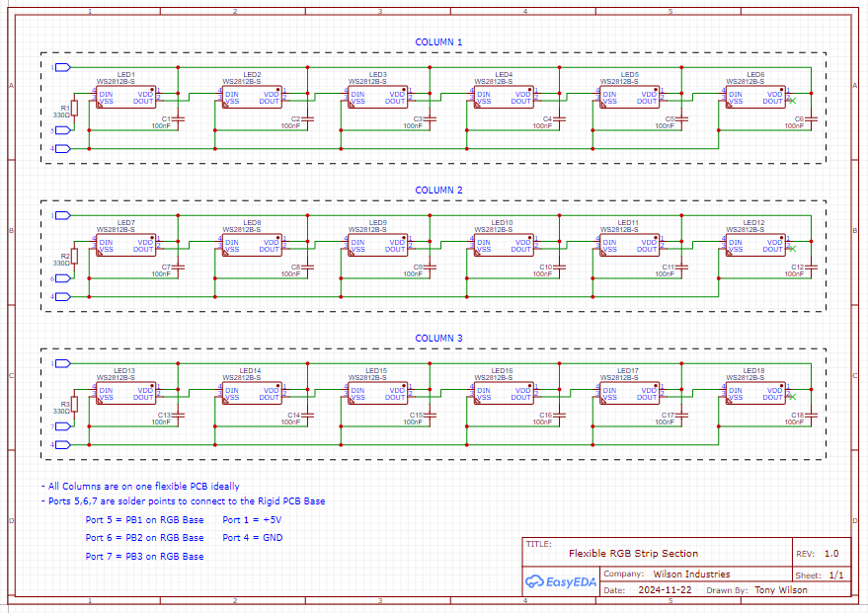The image size is (868, 613).
Task: Select capacitor C9 symbol
Action: click(431, 268)
